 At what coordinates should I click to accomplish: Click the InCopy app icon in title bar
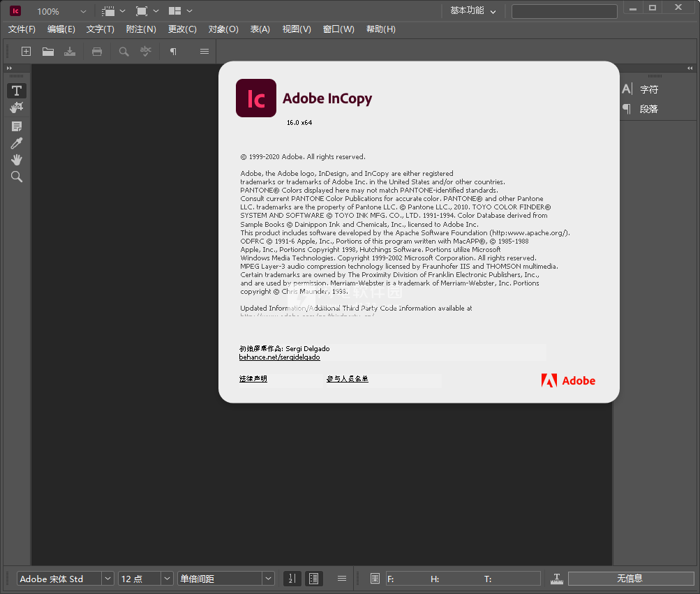(x=15, y=10)
